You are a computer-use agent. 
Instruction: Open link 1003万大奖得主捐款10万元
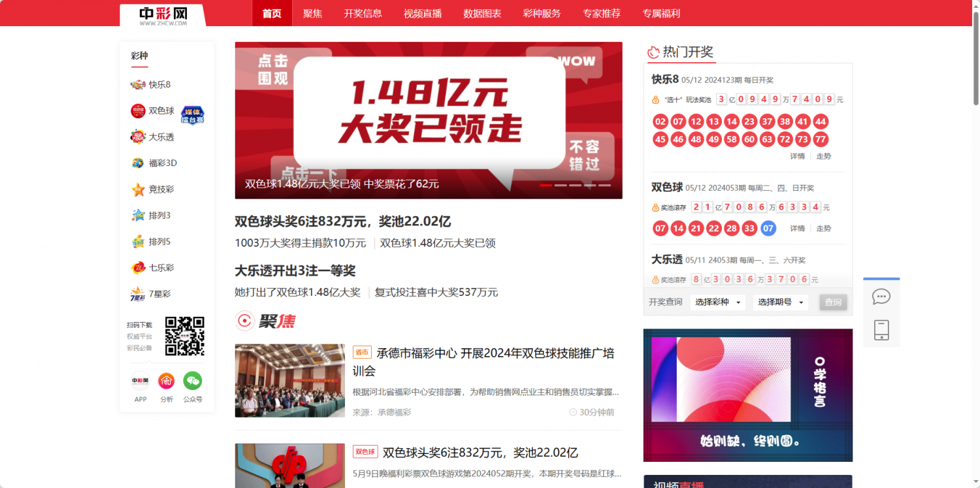point(301,243)
